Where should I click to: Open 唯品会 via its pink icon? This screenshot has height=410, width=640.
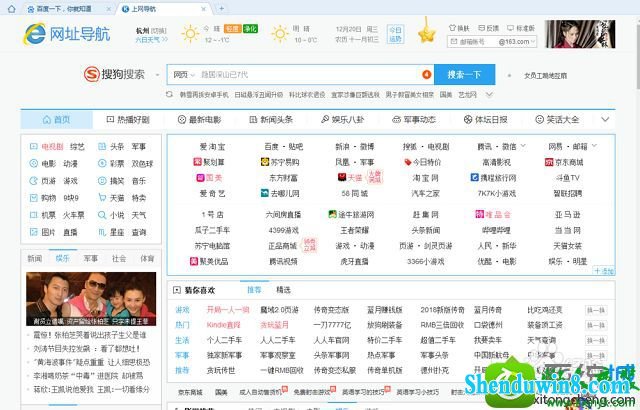pyautogui.click(x=479, y=214)
